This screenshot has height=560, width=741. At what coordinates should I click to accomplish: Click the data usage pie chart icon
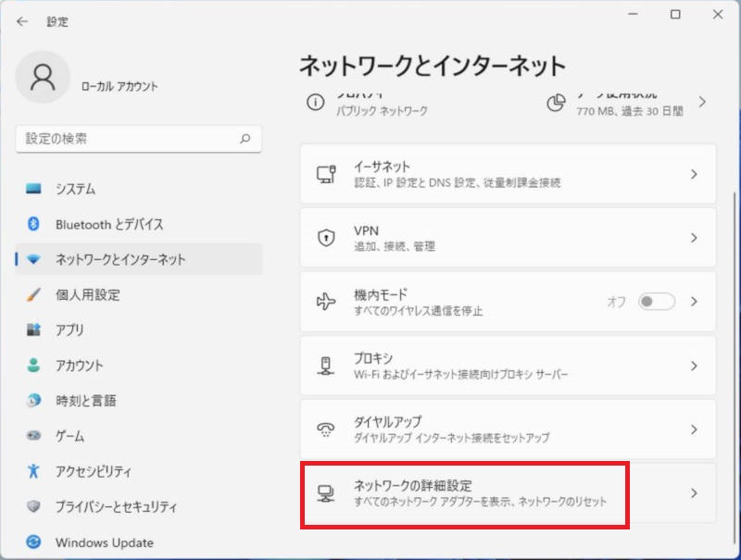point(557,103)
